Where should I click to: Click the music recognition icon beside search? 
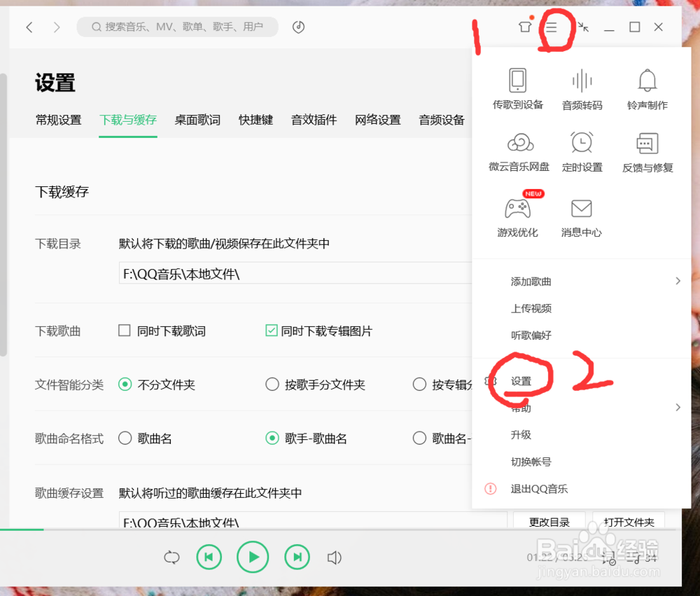tap(298, 27)
